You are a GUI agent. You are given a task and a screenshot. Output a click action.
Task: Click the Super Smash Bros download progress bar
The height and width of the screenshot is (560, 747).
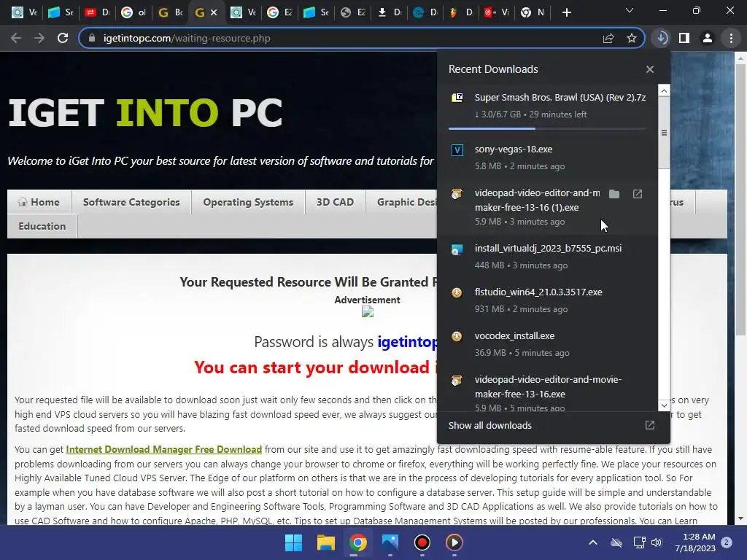click(x=547, y=128)
